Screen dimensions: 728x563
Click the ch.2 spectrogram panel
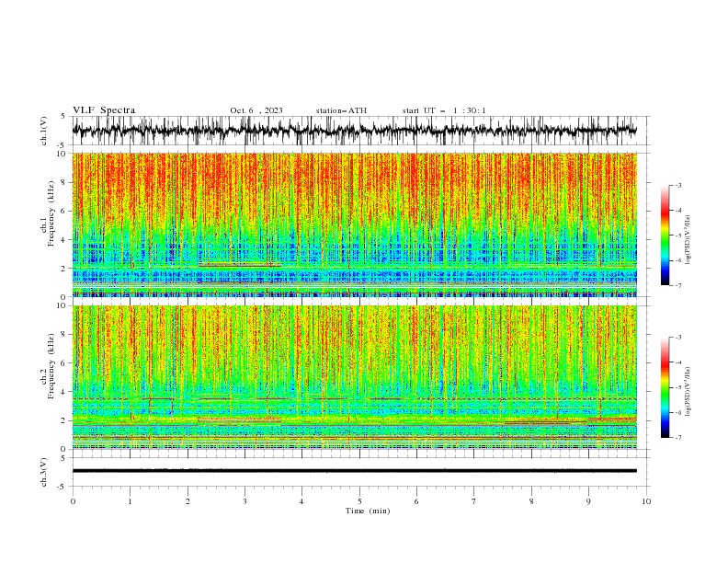click(x=354, y=377)
